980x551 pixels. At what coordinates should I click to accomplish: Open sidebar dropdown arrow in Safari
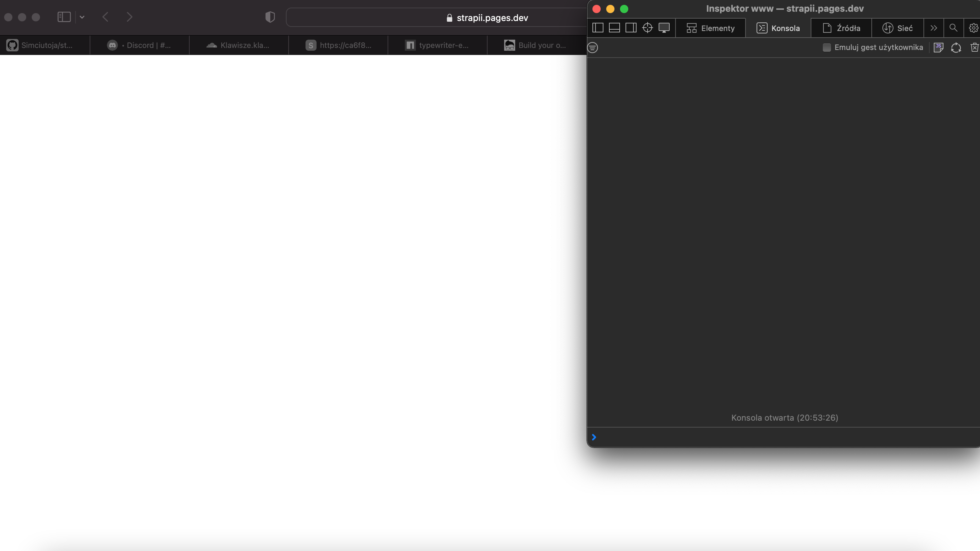82,17
